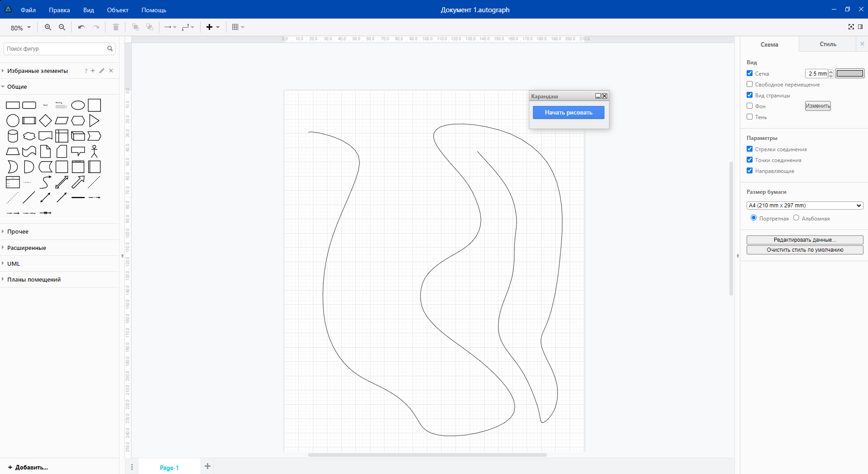
Task: Select the bidirectional block arrow shape
Action: coord(62,182)
